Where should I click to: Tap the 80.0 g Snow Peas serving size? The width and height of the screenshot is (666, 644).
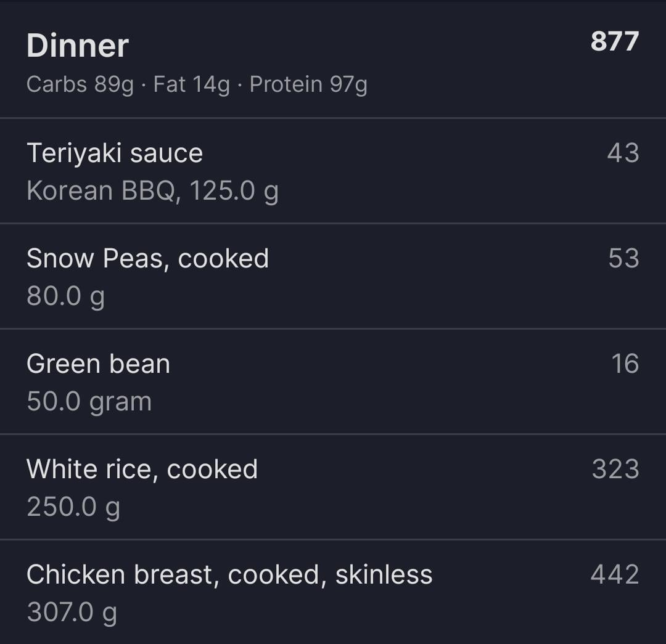coord(65,296)
